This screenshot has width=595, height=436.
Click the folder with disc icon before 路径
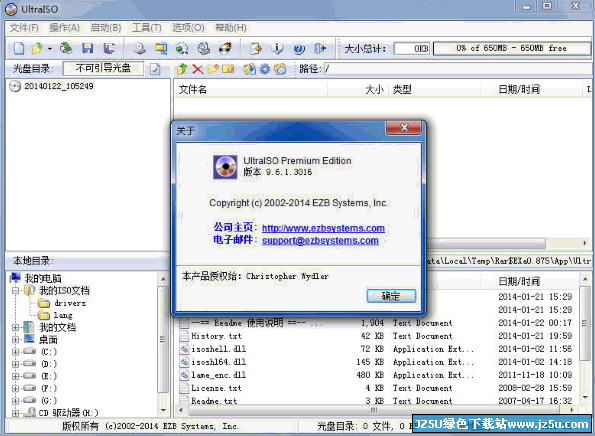(280, 69)
